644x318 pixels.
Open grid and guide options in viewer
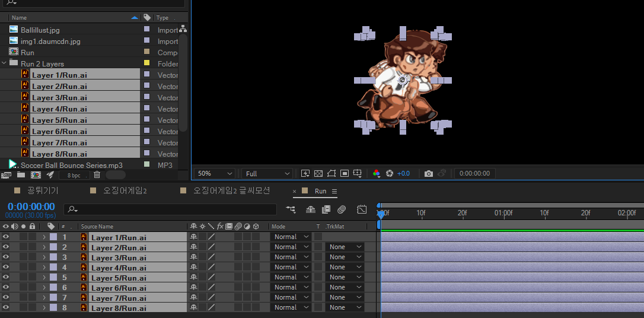(x=358, y=174)
